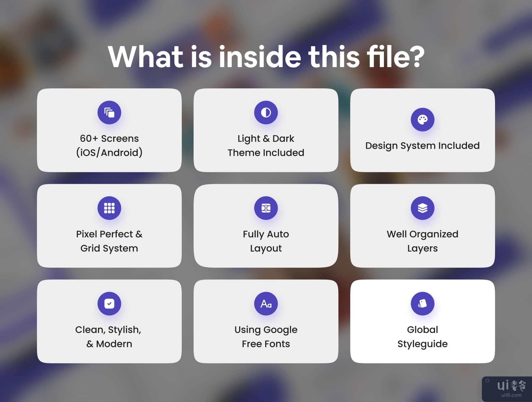Click the half-circle light/dark theme icon
532x402 pixels.
(x=266, y=113)
